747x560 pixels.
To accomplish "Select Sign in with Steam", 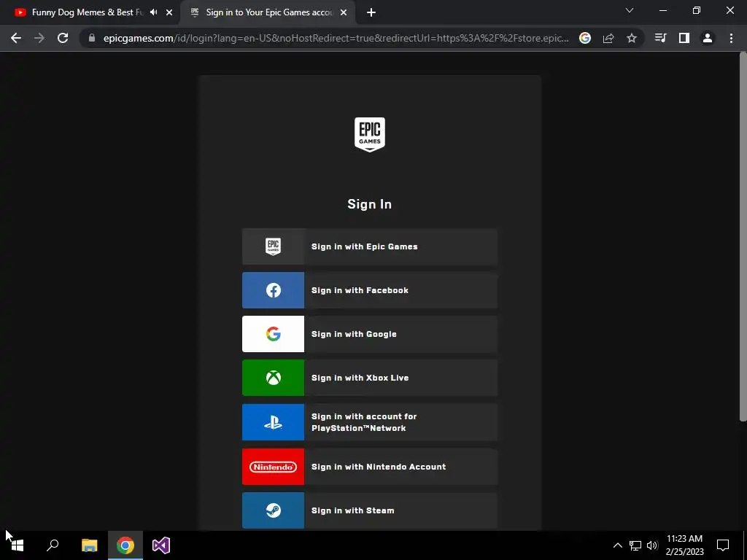I will point(370,510).
